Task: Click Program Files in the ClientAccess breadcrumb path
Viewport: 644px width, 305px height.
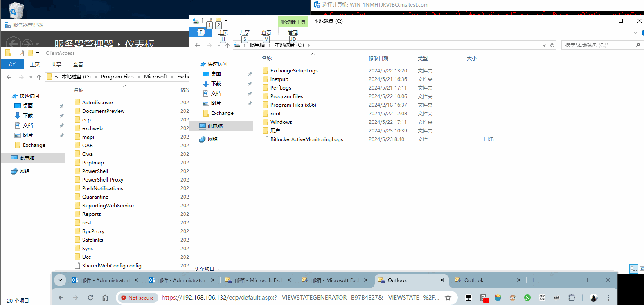Action: point(117,77)
